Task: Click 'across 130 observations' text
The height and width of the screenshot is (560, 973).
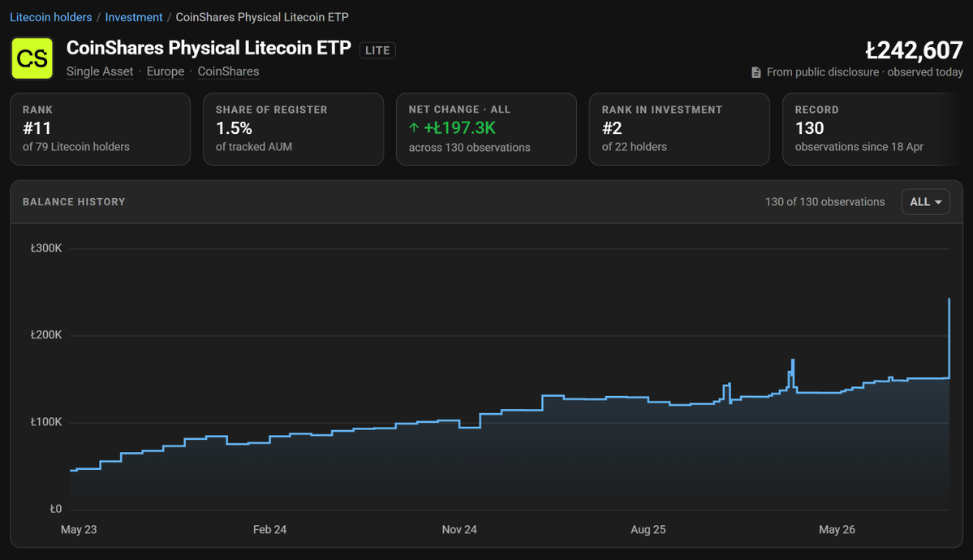Action: click(x=470, y=148)
